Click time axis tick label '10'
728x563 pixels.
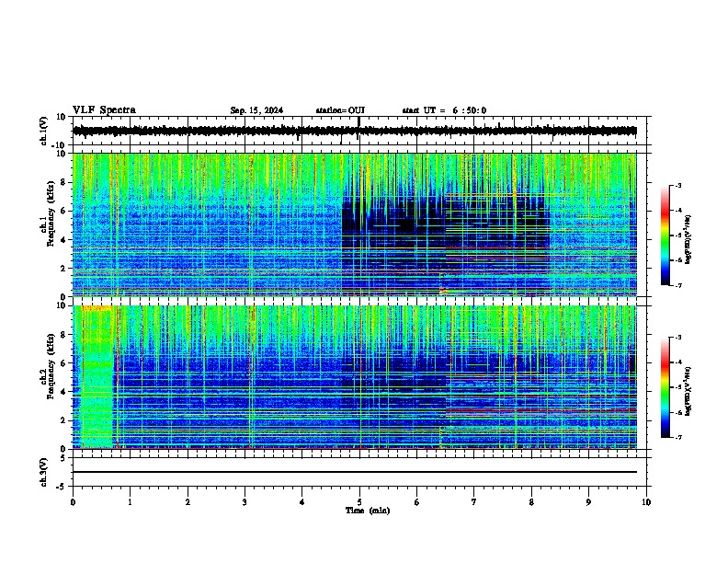[x=646, y=502]
